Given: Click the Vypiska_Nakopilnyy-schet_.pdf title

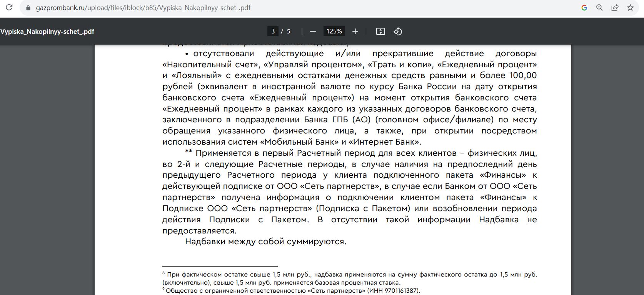Looking at the screenshot, I should point(47,32).
